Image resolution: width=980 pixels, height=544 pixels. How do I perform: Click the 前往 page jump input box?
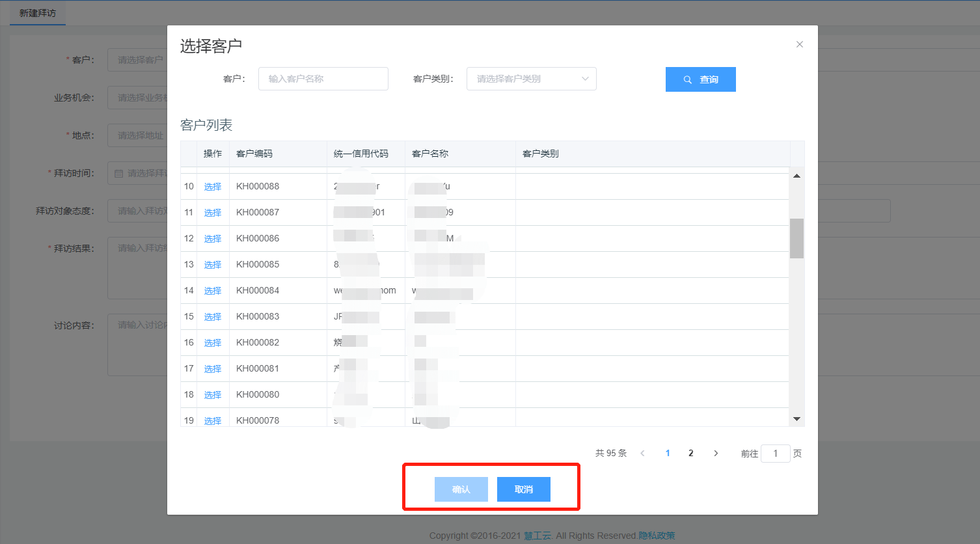775,454
